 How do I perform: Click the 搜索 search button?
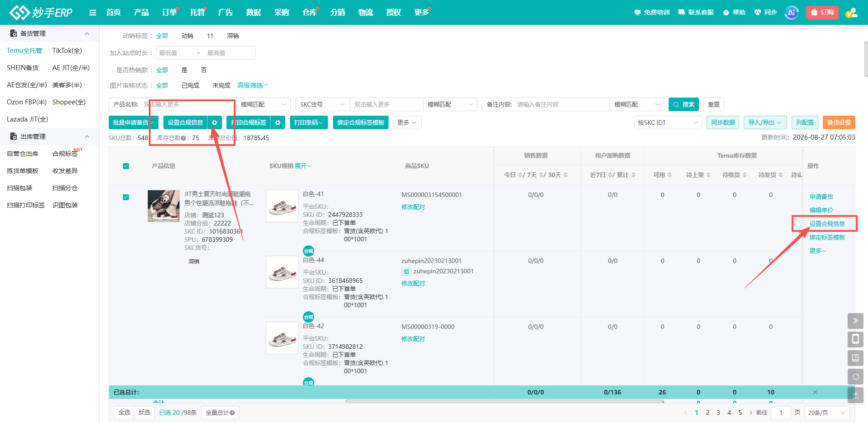coord(684,104)
